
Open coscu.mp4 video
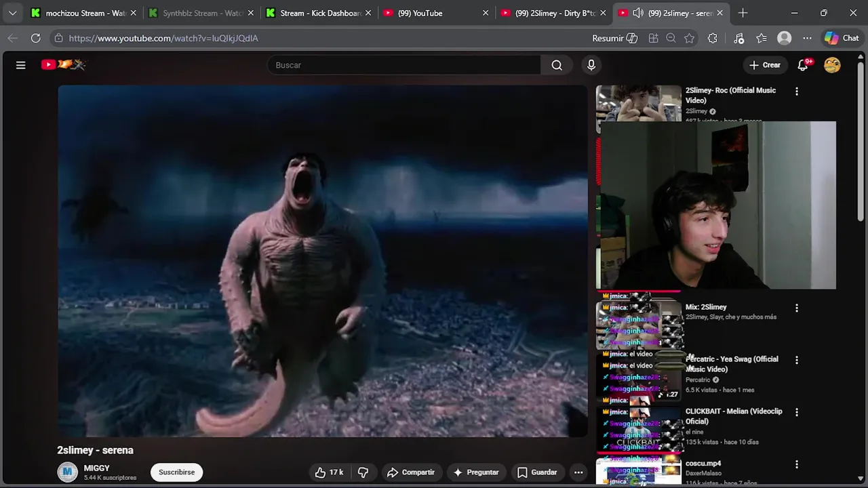tap(703, 464)
